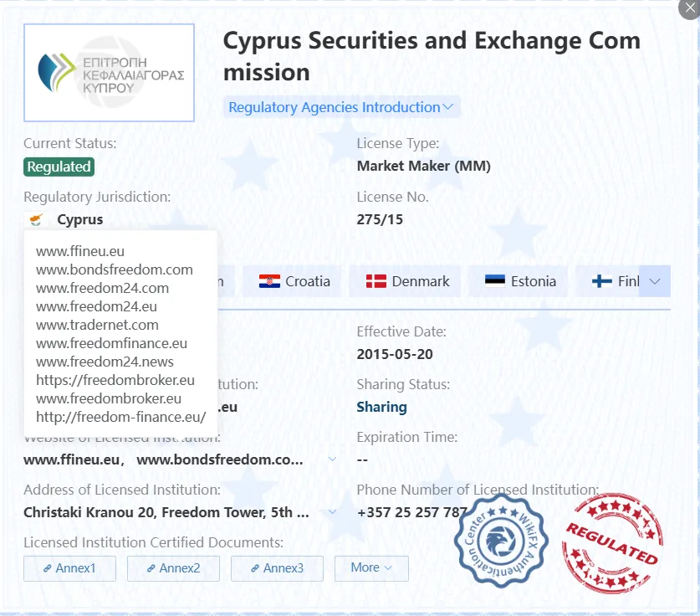The height and width of the screenshot is (616, 700).
Task: Open the Annex3 document
Action: click(x=277, y=568)
